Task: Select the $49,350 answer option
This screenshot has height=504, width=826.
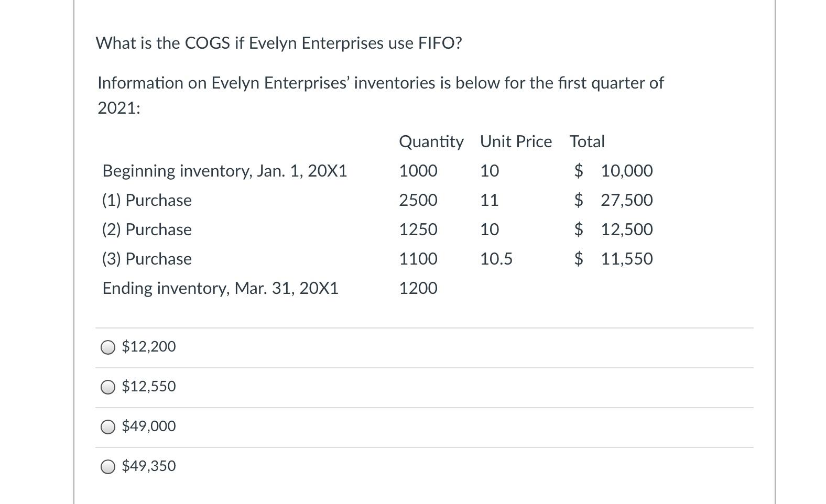Action: (x=107, y=466)
